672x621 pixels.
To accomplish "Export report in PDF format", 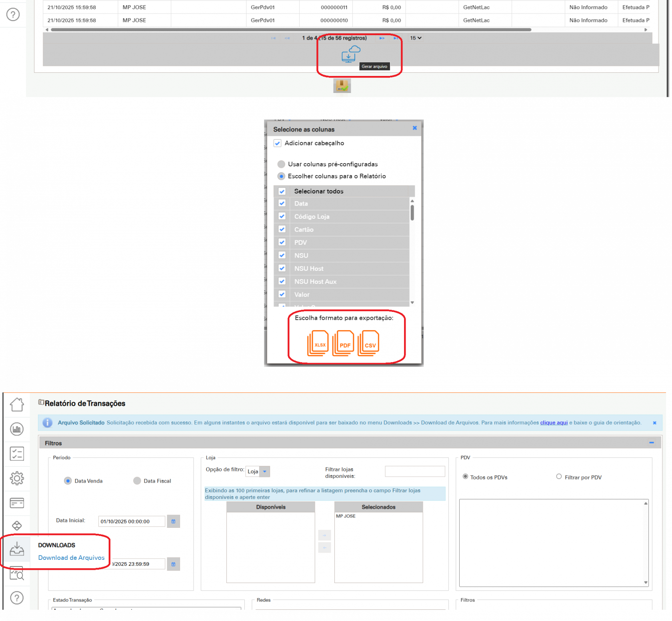I will tap(344, 343).
